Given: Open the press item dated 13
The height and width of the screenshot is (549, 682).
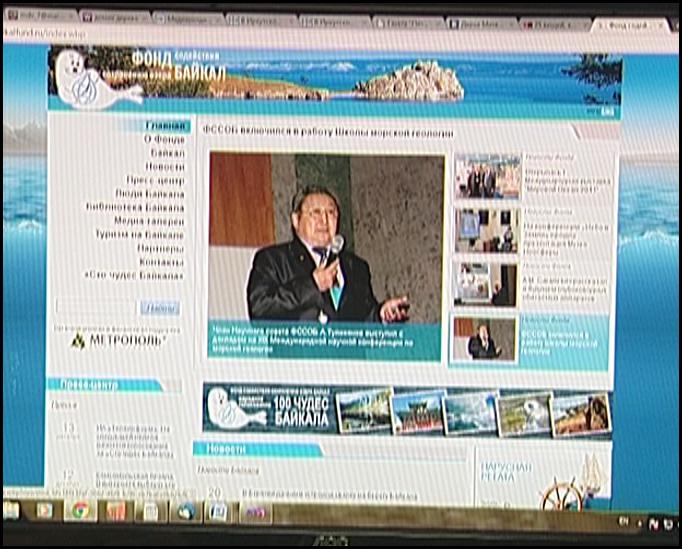Looking at the screenshot, I should 134,441.
